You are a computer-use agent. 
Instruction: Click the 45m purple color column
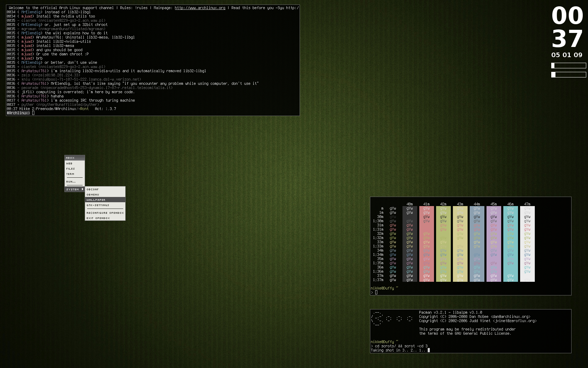click(493, 244)
